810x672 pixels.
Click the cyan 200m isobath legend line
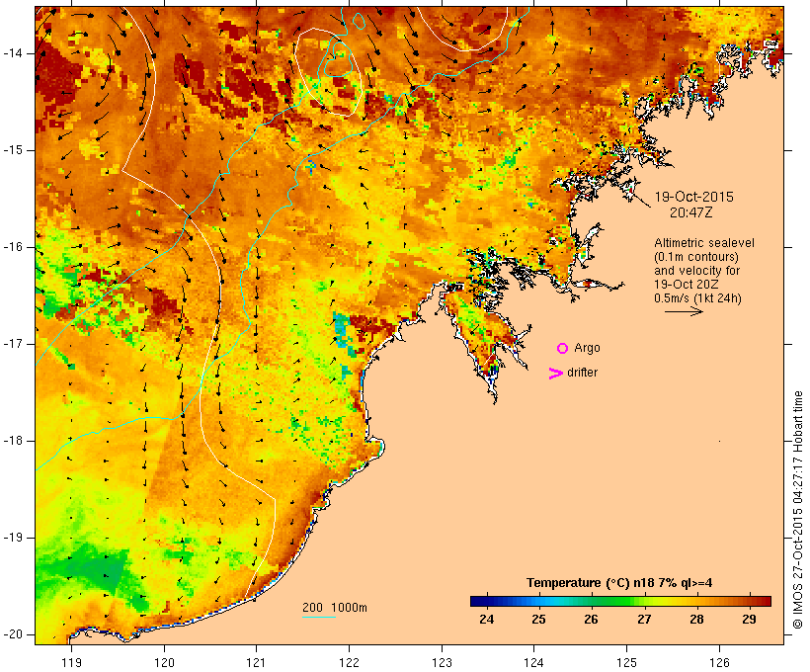[319, 617]
